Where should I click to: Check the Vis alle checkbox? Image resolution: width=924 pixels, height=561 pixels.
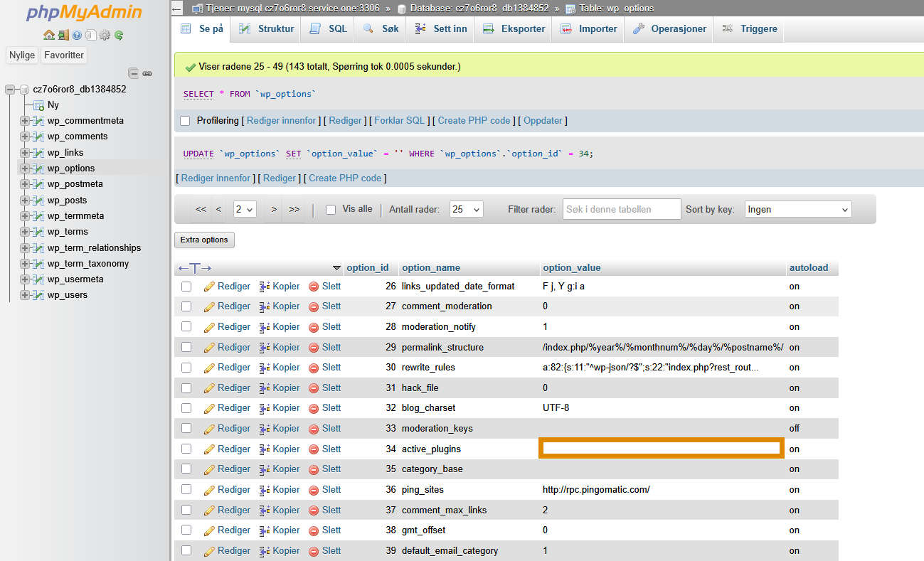click(x=331, y=210)
